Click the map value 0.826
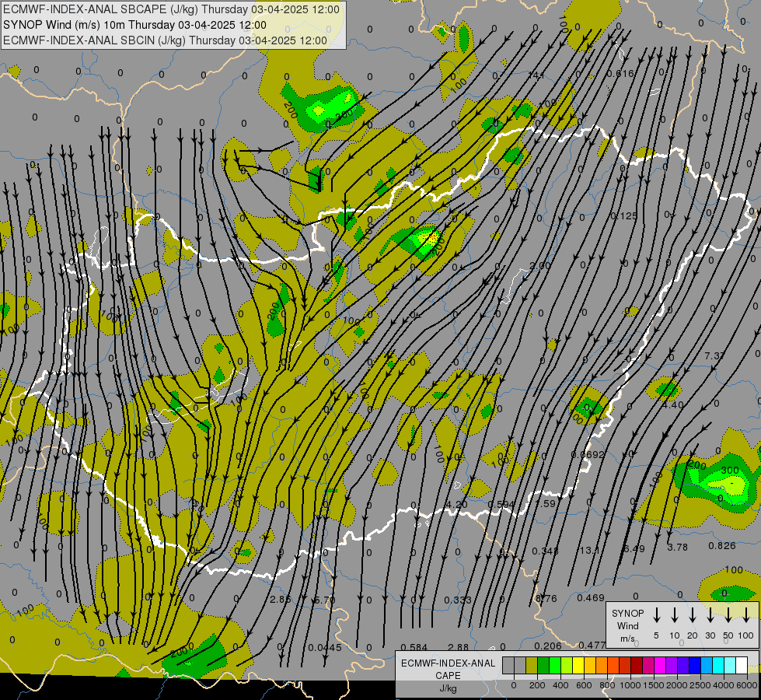This screenshot has width=761, height=700. (721, 545)
